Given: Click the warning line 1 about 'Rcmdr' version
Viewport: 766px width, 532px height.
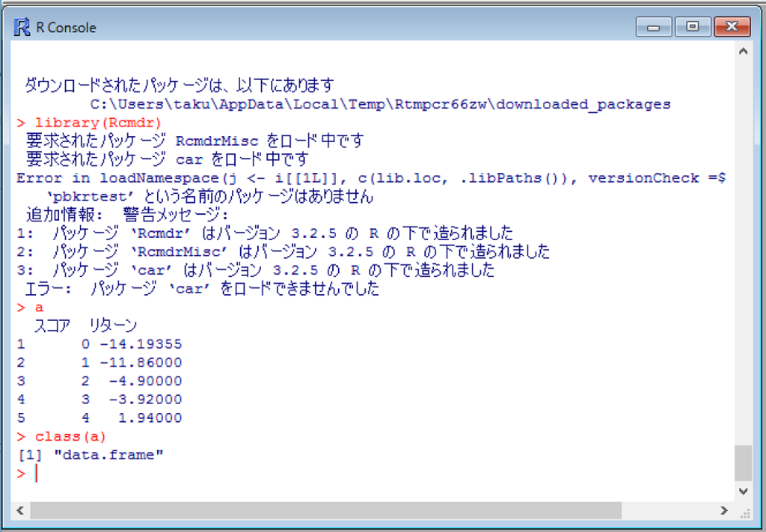Looking at the screenshot, I should coord(265,233).
